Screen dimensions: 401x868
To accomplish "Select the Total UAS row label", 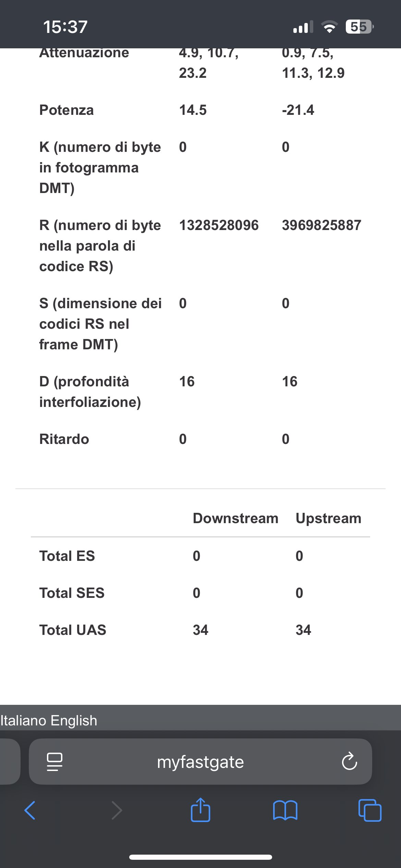I will [73, 630].
